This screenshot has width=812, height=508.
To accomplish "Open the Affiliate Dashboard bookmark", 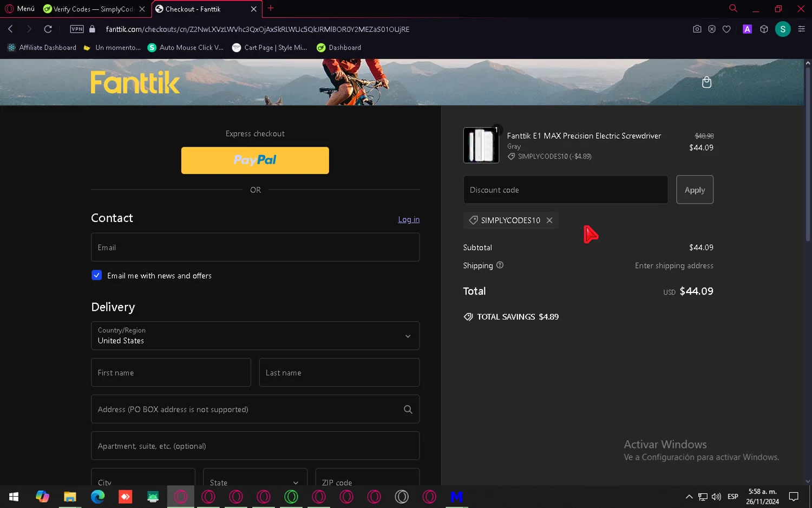I will [42, 48].
